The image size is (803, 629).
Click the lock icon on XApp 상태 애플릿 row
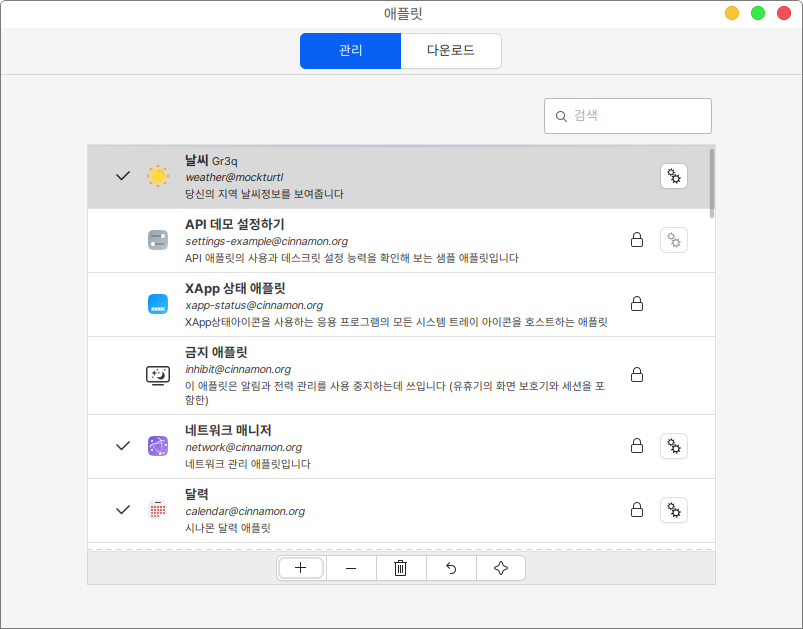tap(636, 304)
